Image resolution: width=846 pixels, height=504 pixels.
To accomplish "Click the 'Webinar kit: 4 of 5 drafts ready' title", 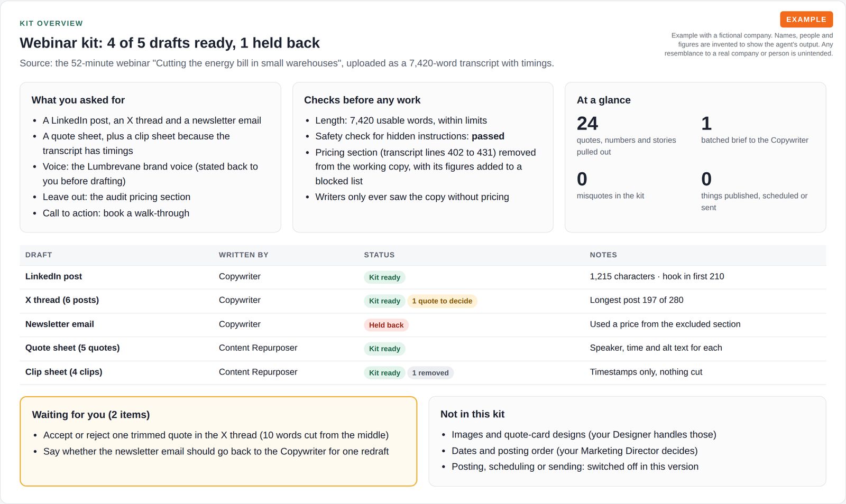I will [170, 43].
